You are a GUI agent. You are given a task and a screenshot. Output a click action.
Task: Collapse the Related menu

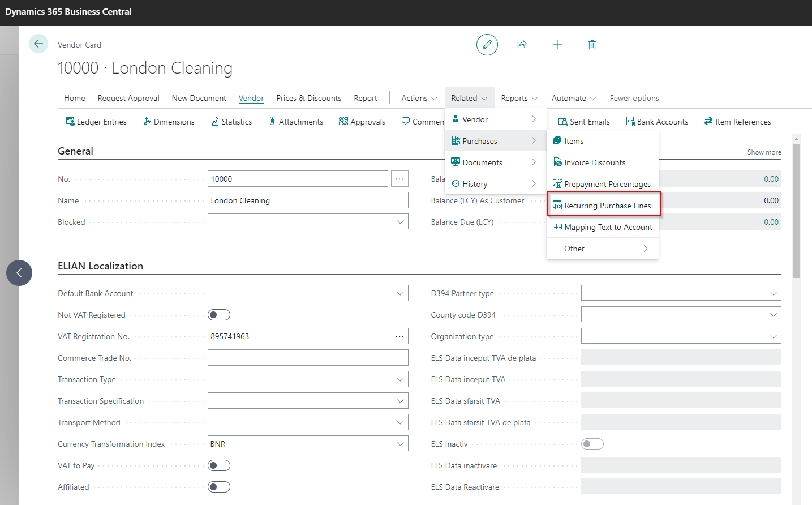pos(469,98)
